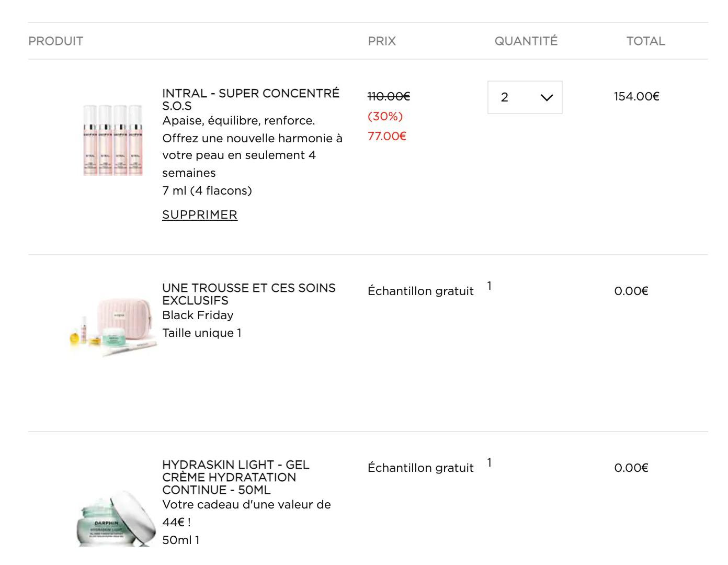Click the discounted 77.00€ price
The height and width of the screenshot is (565, 728).
[x=387, y=136]
